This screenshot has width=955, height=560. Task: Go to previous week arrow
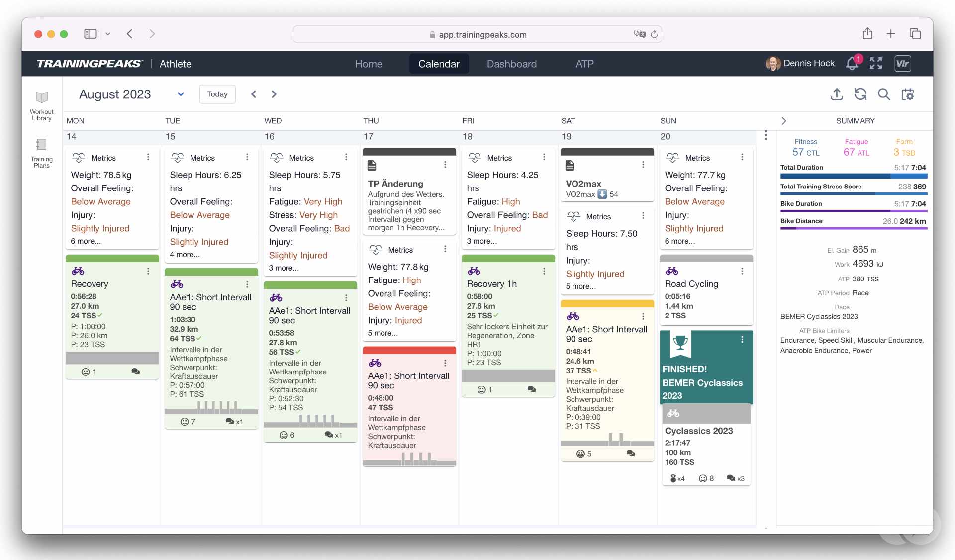(x=254, y=94)
